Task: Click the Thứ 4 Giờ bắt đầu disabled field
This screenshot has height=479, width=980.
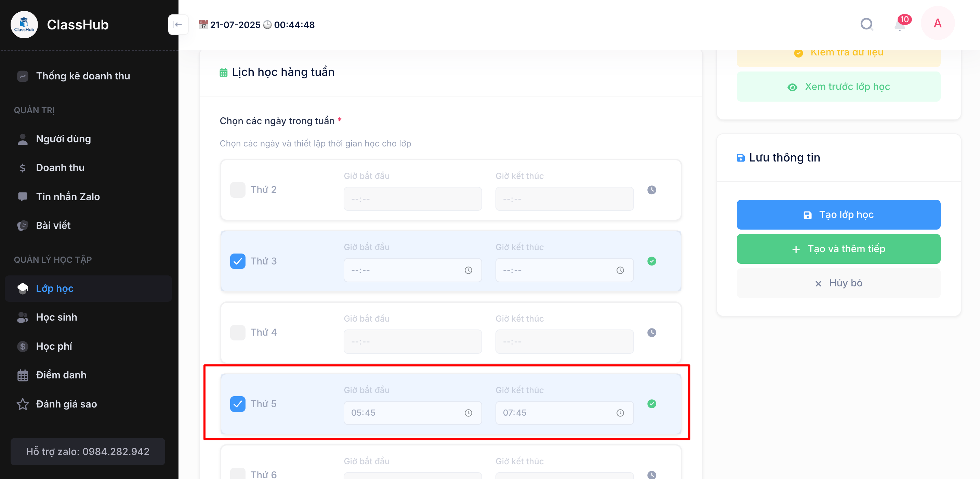Action: tap(412, 341)
